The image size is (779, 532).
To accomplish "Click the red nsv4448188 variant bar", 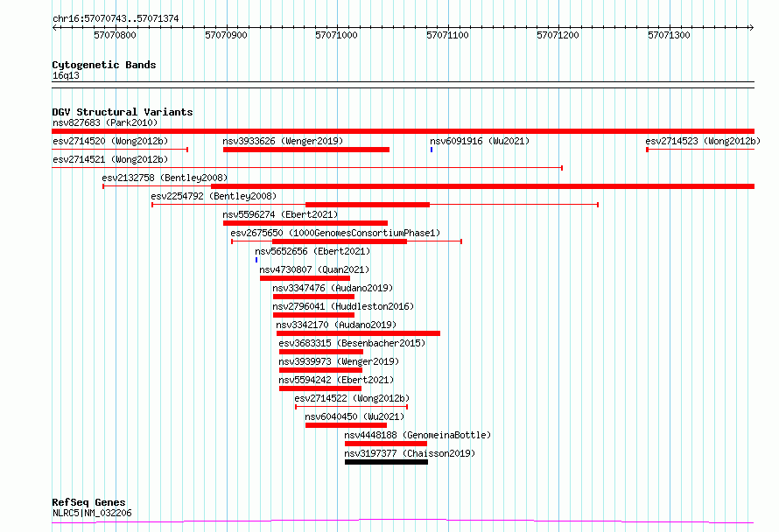I will pos(386,444).
